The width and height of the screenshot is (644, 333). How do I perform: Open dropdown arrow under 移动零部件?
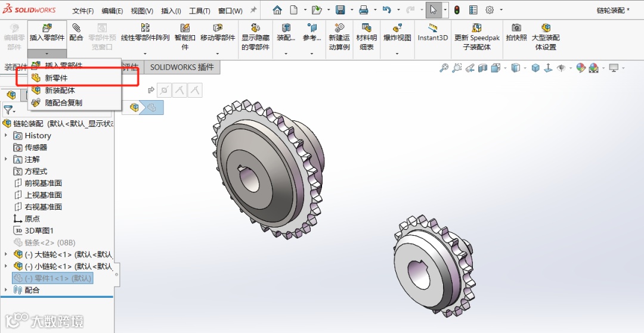tap(217, 54)
